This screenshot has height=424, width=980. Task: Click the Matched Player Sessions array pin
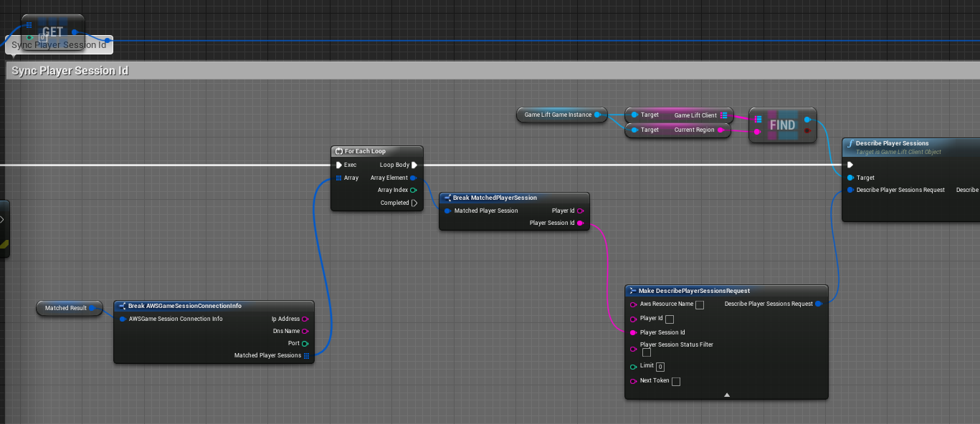tap(306, 355)
